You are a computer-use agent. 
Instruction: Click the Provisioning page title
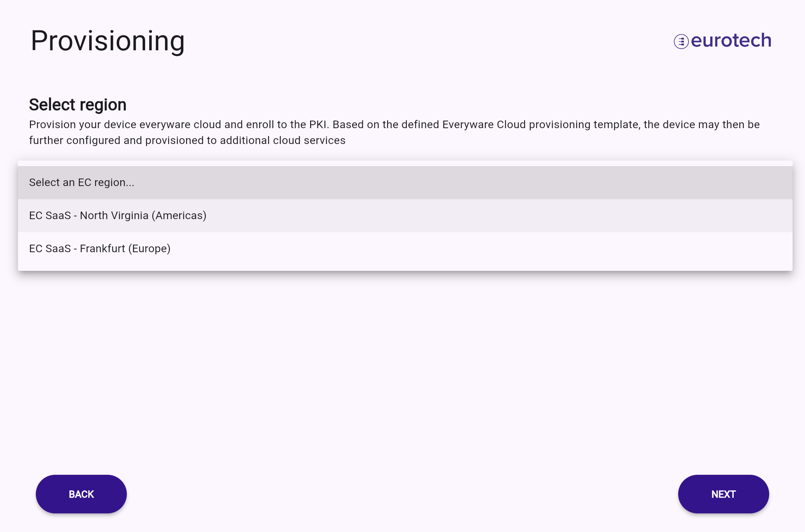(108, 41)
